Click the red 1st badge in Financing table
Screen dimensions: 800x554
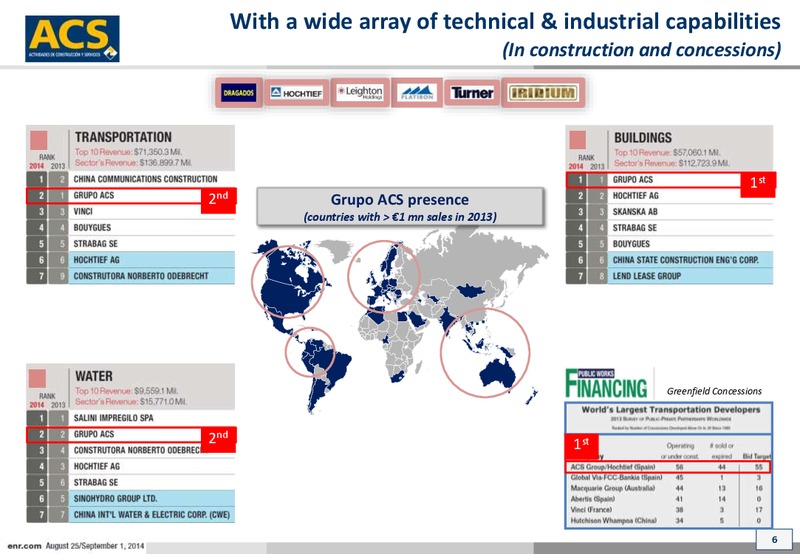(581, 445)
